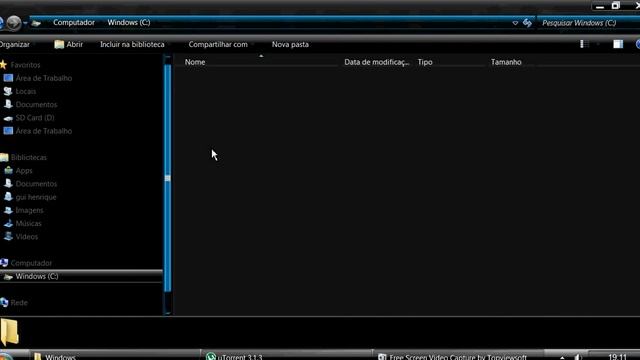
Task: Click the Windows (C:) drive icon in tree
Action: coord(8,277)
